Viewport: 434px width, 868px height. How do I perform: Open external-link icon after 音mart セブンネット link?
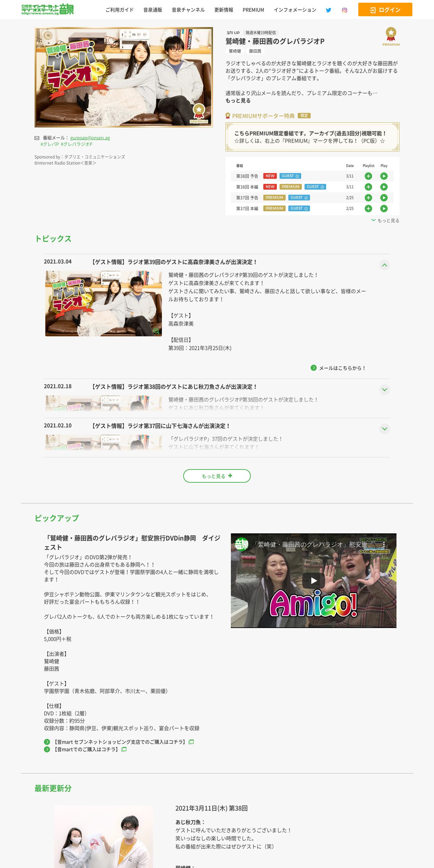tap(191, 742)
